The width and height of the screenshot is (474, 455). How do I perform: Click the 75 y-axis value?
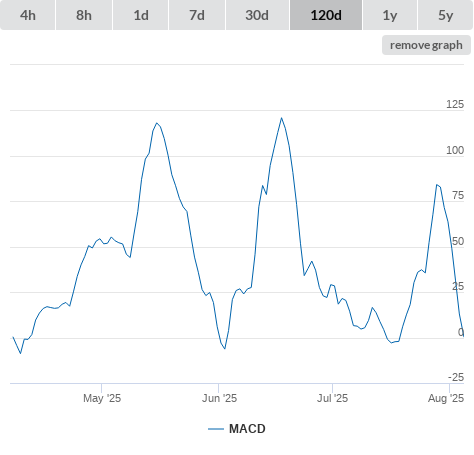tap(458, 195)
